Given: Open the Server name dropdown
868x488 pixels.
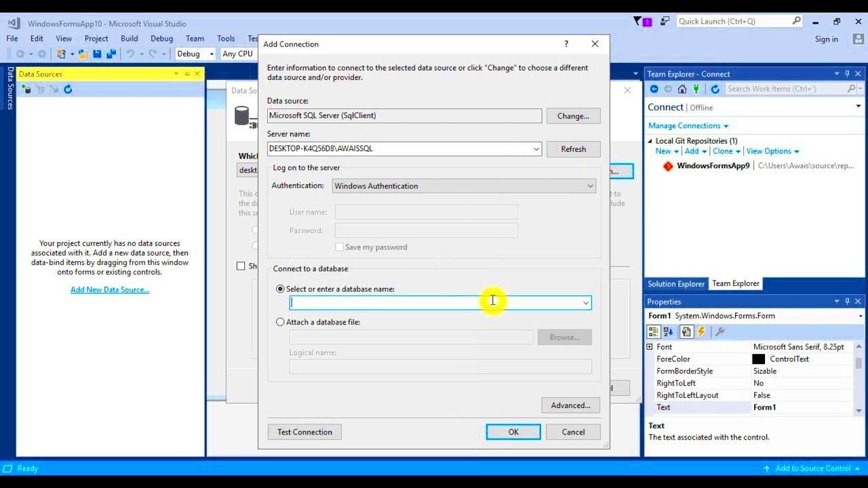Looking at the screenshot, I should click(536, 148).
